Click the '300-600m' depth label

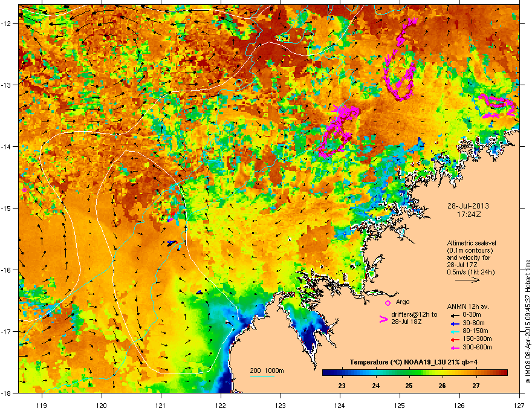477,347
